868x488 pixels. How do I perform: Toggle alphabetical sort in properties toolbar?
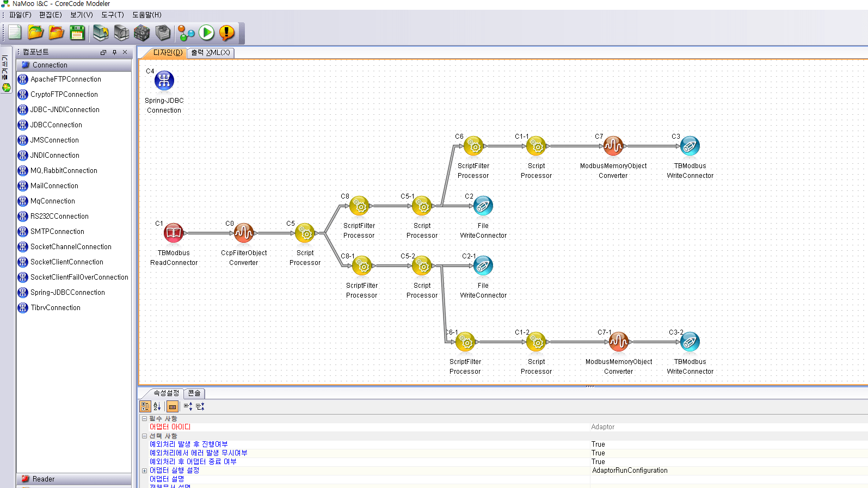157,406
